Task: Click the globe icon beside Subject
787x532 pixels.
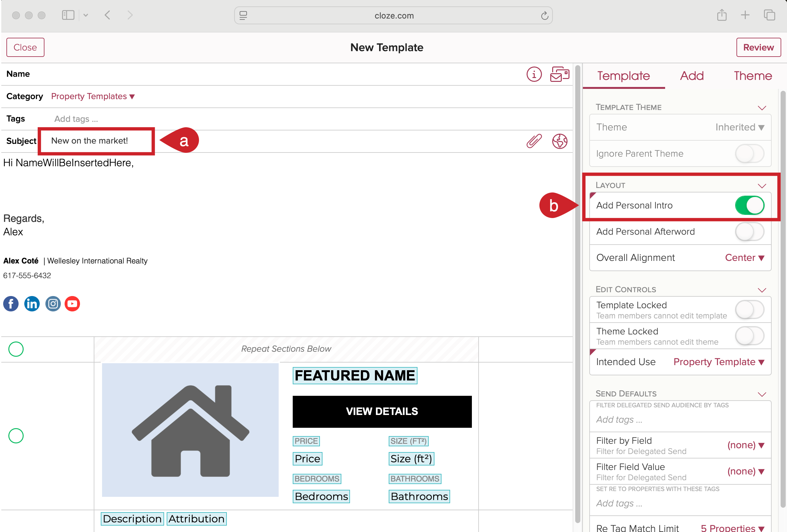Action: pos(560,141)
